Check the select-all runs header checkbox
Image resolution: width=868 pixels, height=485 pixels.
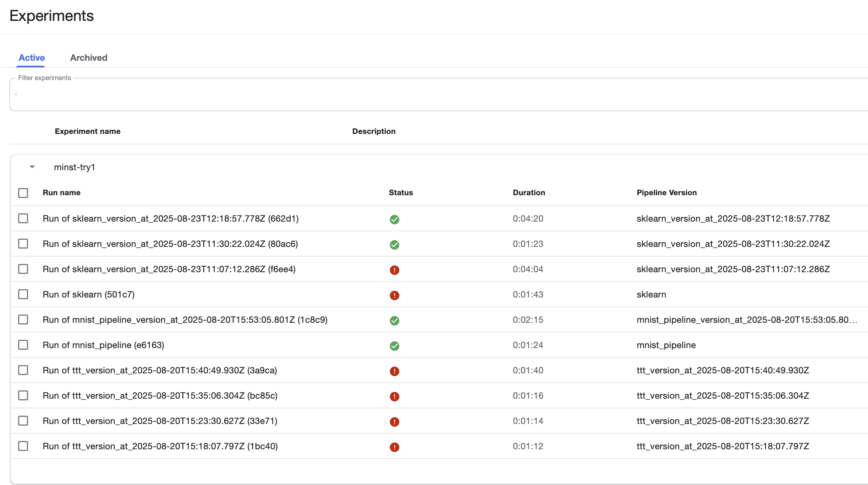pos(23,193)
